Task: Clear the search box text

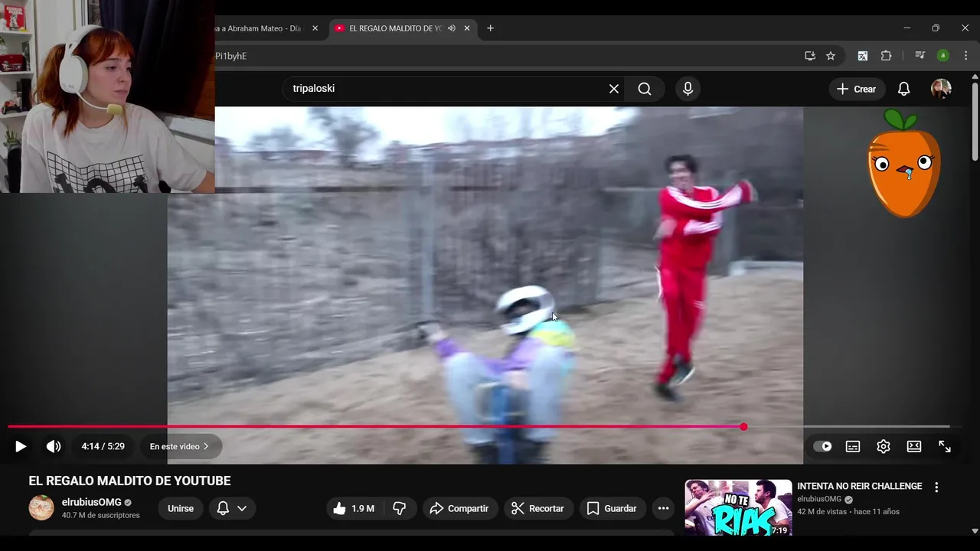Action: [614, 89]
